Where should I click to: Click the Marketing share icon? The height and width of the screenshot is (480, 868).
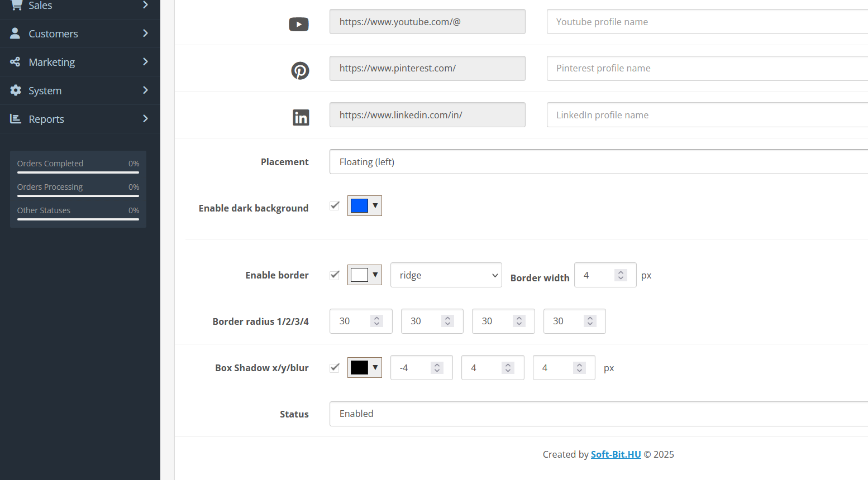(x=16, y=62)
